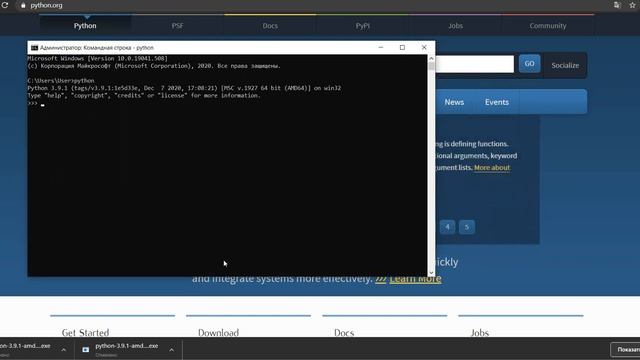Open the translate page icon
Viewport: 640px width, 360px height.
[617, 5]
